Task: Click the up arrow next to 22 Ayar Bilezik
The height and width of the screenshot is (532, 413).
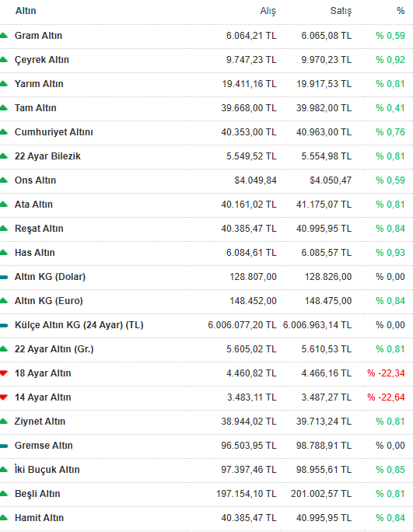Action: tap(3, 156)
